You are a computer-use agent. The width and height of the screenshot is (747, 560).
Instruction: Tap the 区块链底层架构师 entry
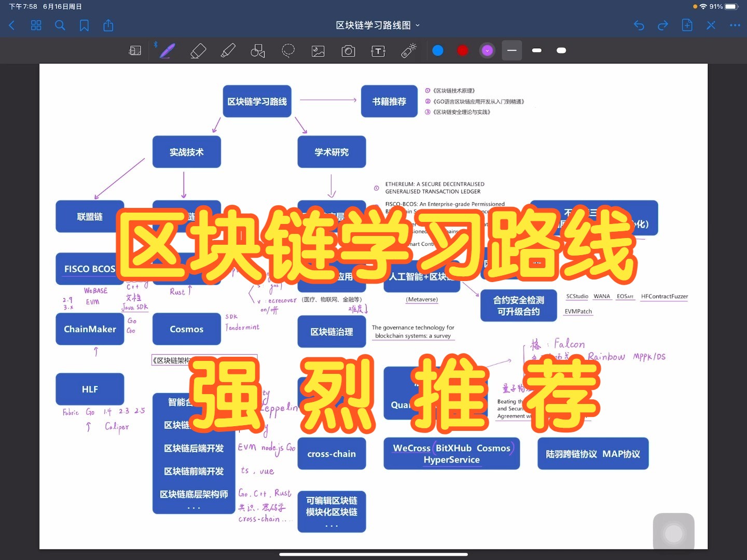tap(194, 494)
